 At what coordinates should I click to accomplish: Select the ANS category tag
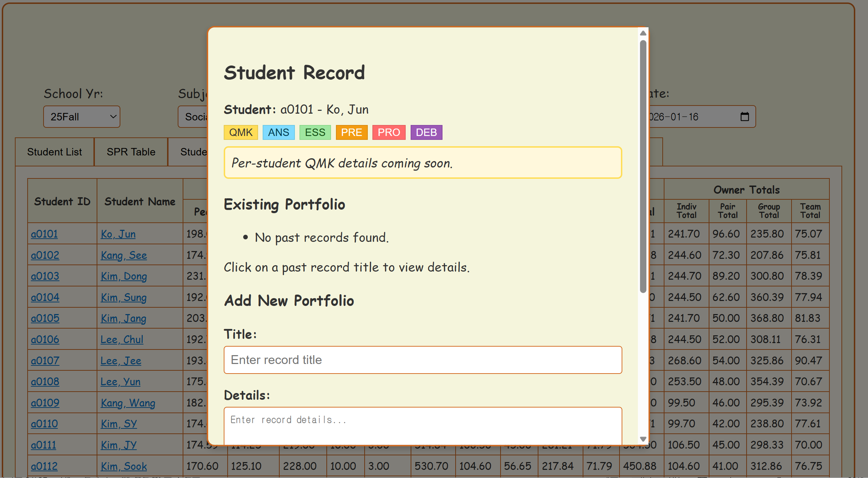pos(278,132)
